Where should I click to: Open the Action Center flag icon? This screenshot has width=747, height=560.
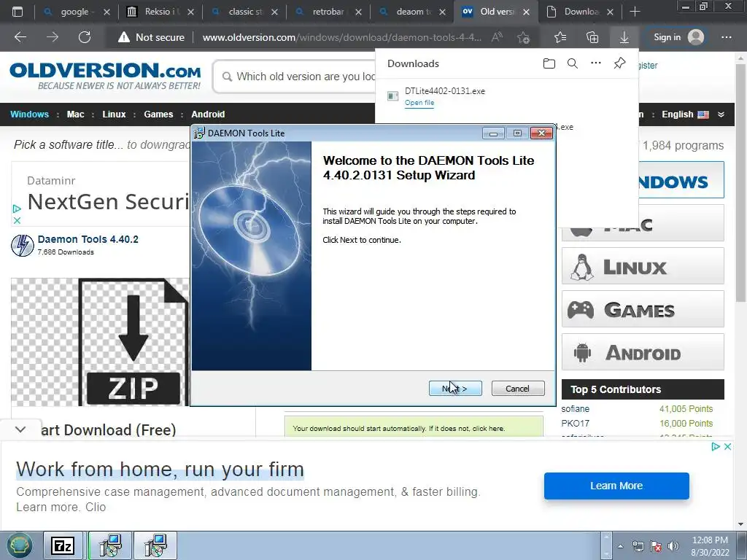656,546
